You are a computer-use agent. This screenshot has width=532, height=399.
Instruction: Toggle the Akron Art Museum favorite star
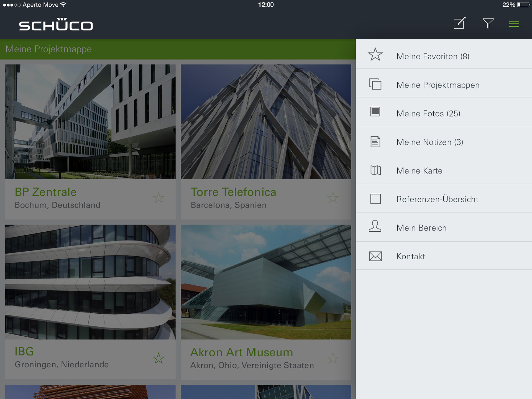click(333, 358)
